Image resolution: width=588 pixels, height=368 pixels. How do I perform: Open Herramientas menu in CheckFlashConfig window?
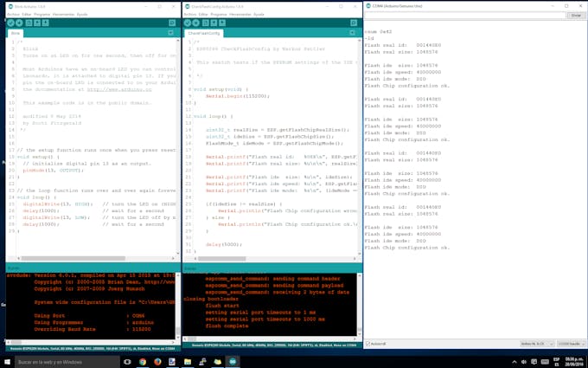click(240, 14)
